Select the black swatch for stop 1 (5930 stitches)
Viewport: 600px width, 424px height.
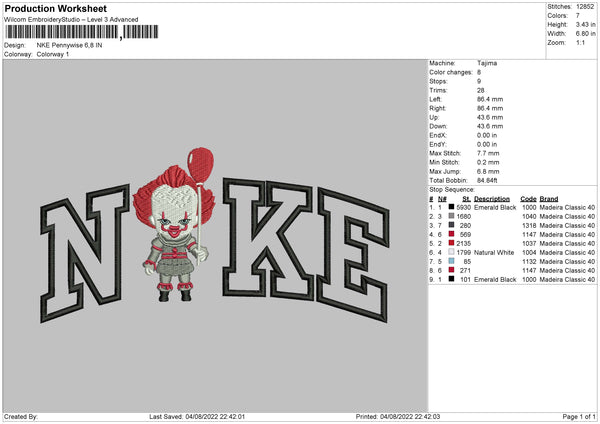[x=450, y=207]
